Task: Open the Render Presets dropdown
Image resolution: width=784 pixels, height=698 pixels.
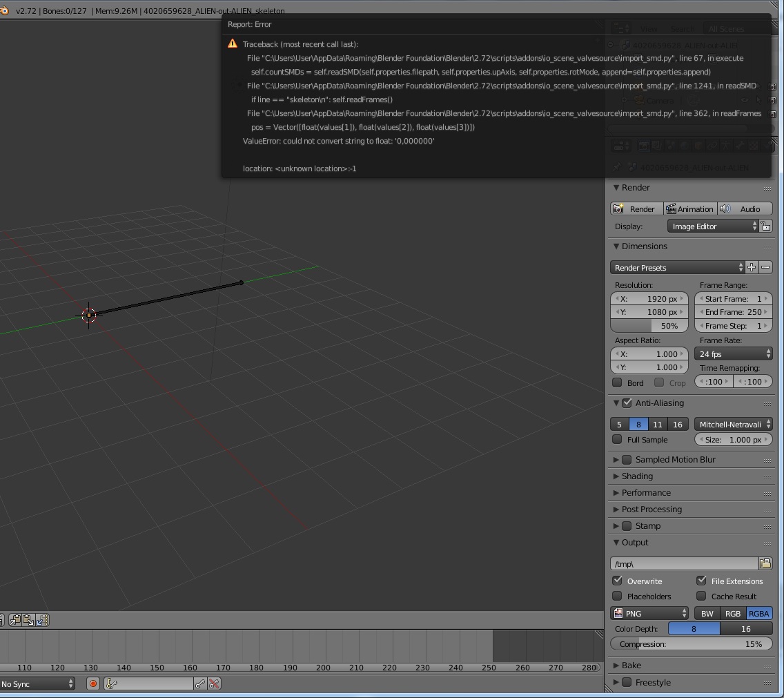Action: (678, 268)
